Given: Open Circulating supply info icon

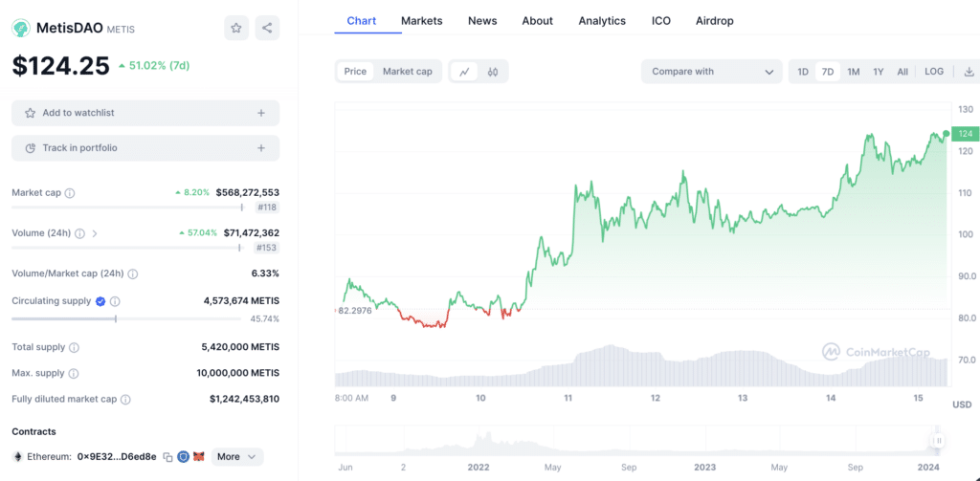Looking at the screenshot, I should (x=115, y=301).
